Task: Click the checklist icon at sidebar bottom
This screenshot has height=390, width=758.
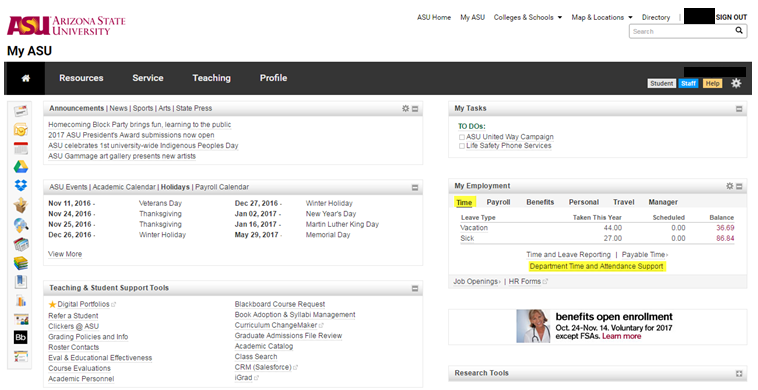Action: click(21, 357)
